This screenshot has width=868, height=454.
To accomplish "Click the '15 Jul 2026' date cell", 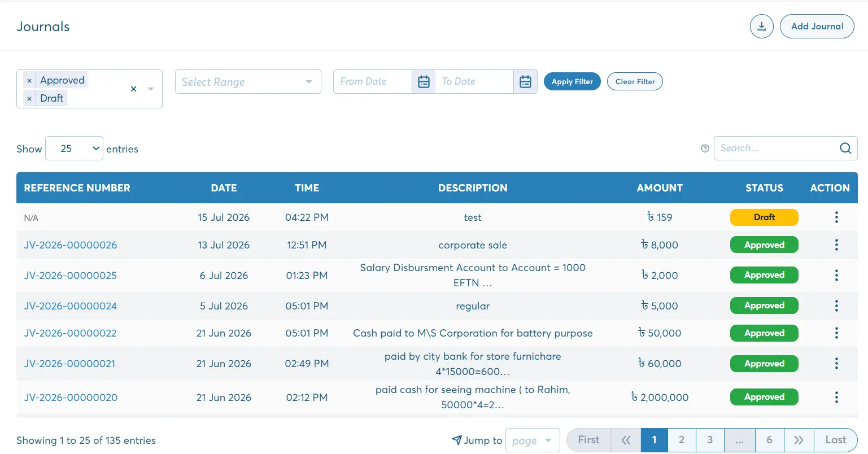I will [x=224, y=217].
